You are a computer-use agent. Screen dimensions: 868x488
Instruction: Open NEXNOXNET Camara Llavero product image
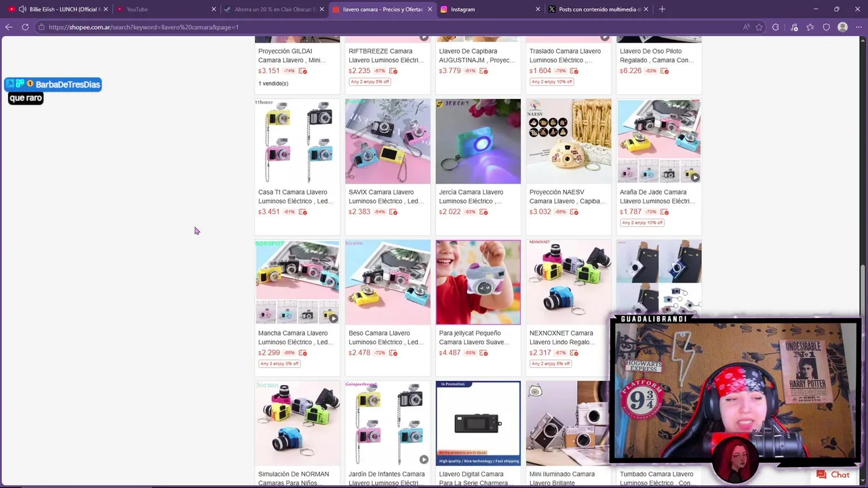tap(568, 283)
